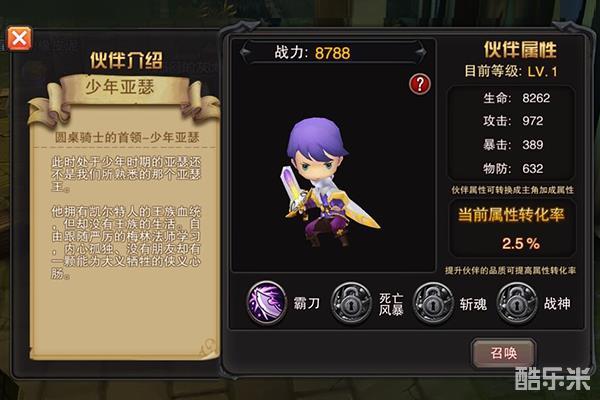Open the red question mark help
This screenshot has height=400, width=600.
(420, 84)
